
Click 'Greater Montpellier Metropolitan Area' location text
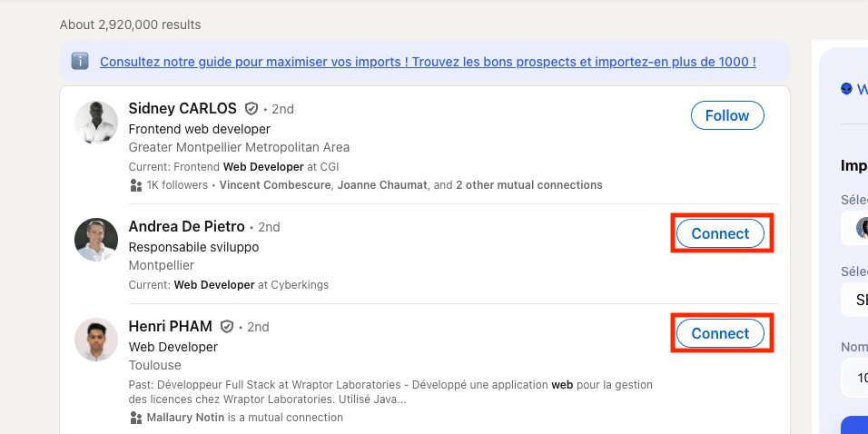pos(239,147)
